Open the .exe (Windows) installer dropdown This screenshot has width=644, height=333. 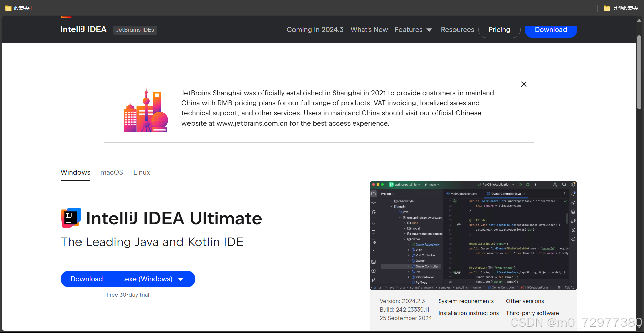tap(154, 279)
